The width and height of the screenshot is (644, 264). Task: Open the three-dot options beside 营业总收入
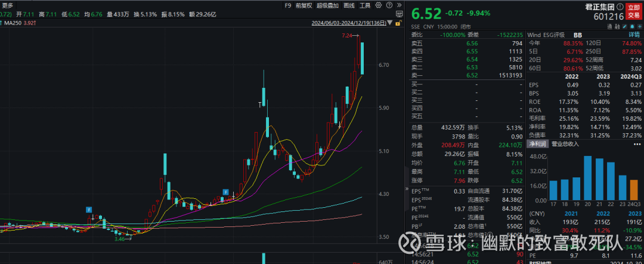tap(637, 144)
